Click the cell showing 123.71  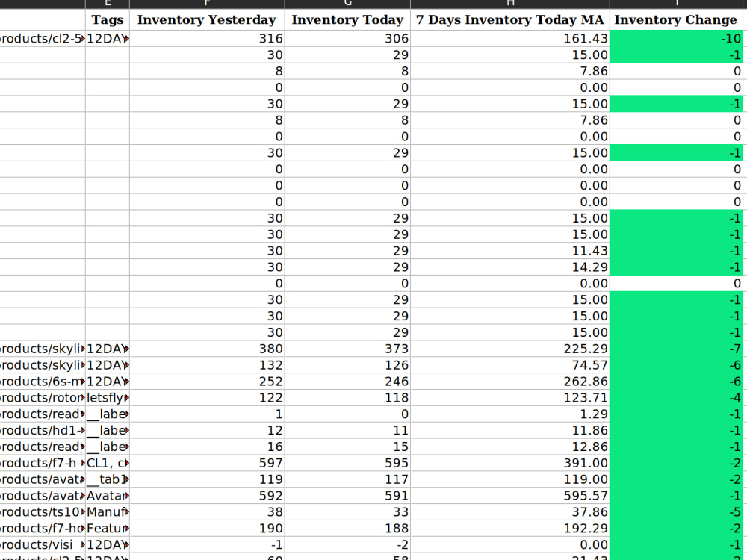point(509,398)
